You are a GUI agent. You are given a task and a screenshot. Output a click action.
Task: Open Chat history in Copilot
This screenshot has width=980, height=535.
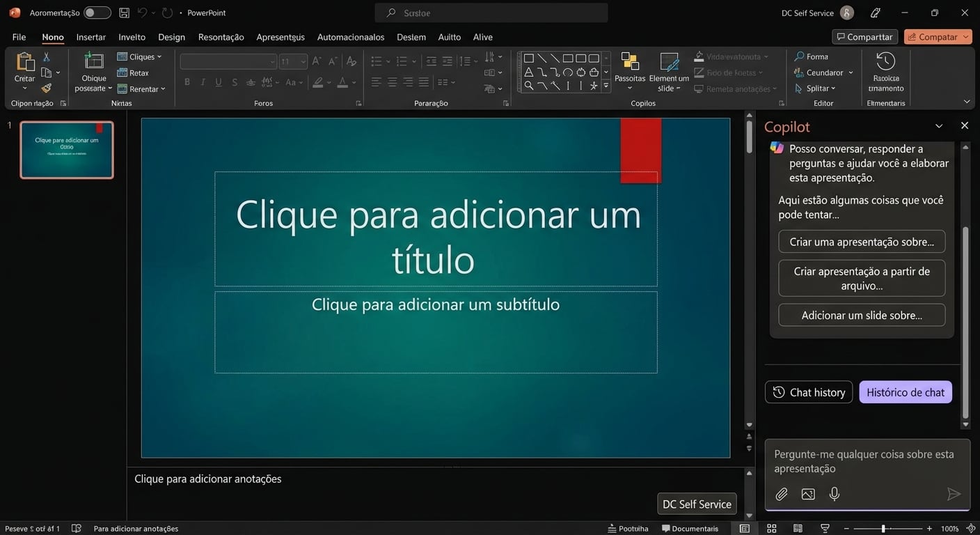click(808, 392)
